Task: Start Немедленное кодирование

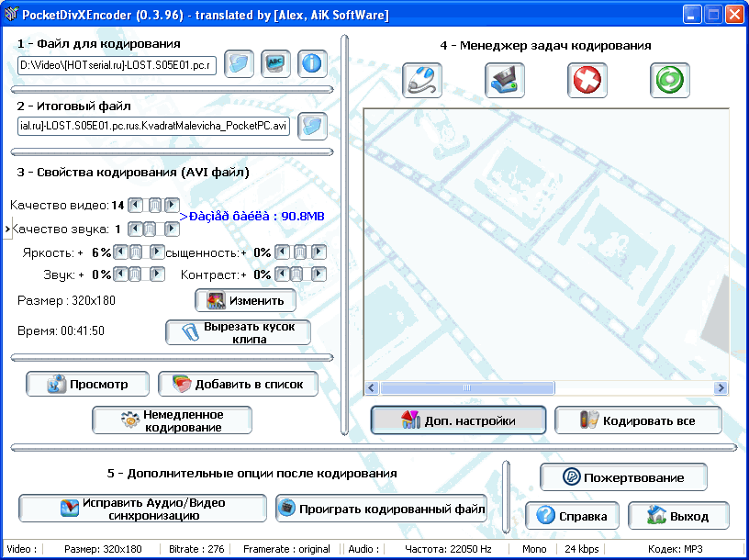Action: click(172, 420)
